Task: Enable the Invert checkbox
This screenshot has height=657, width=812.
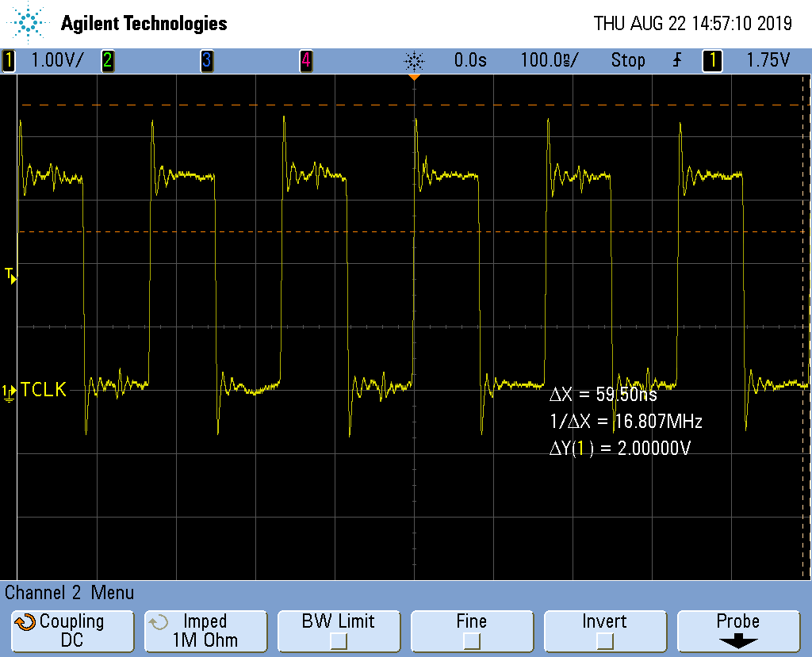Action: point(604,640)
